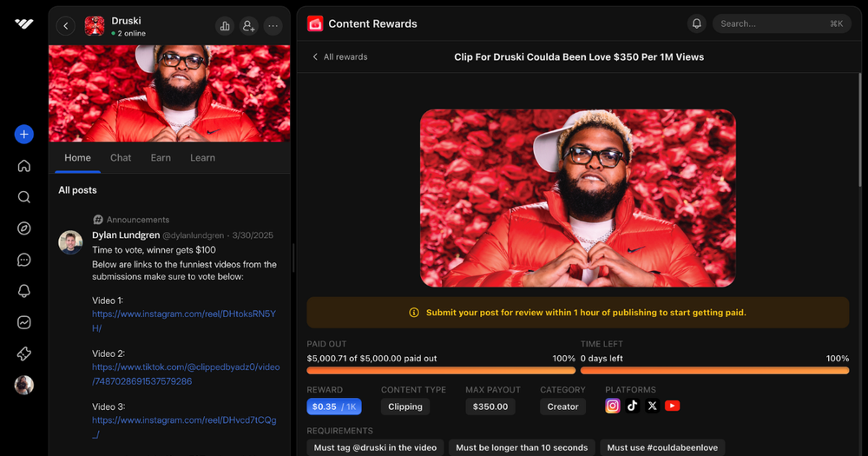
Task: Click the add member icon in Druski header
Action: tap(249, 26)
